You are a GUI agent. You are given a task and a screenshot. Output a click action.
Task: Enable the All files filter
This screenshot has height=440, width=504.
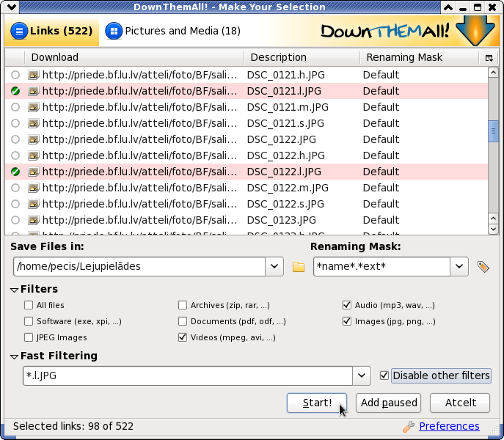29,305
